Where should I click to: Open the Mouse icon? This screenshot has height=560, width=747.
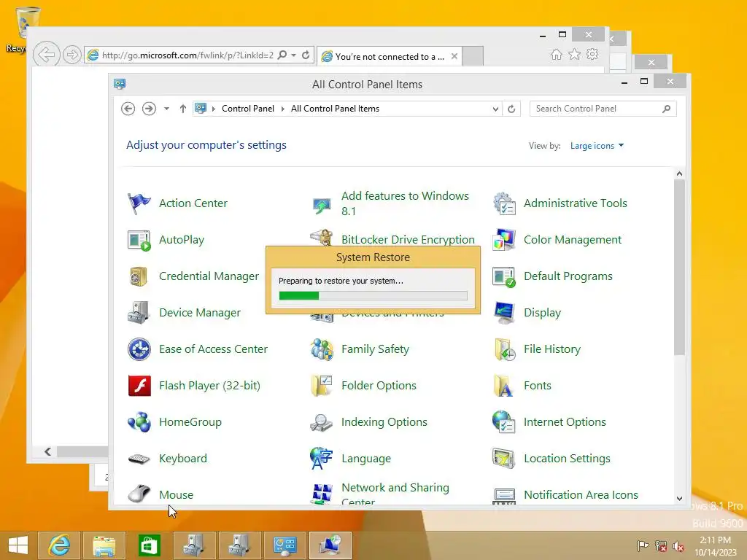coord(139,494)
